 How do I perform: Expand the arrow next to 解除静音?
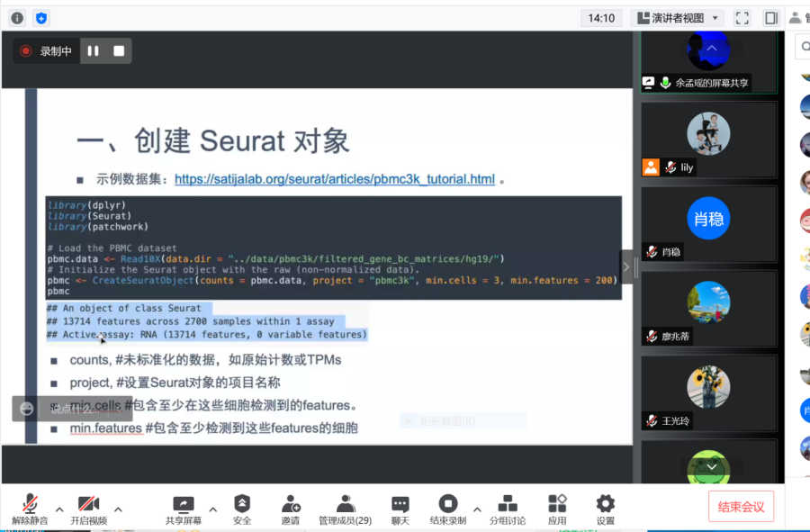pos(59,509)
